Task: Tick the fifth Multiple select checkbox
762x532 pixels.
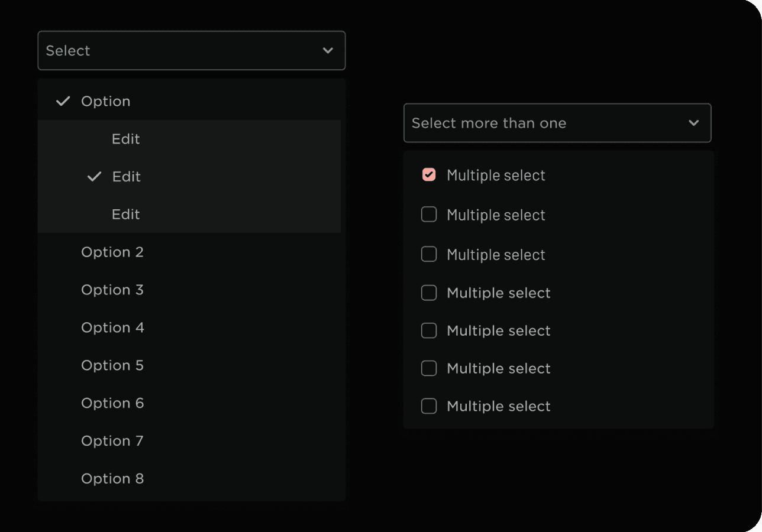Action: 429,330
